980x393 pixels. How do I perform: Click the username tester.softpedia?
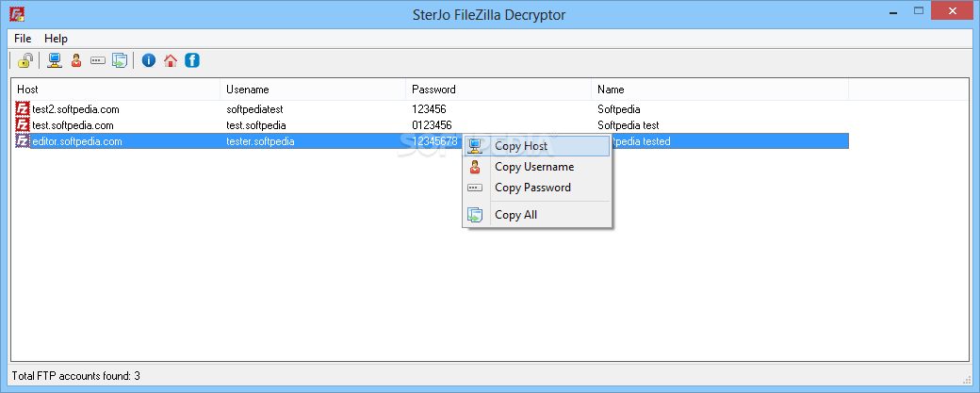tap(260, 141)
